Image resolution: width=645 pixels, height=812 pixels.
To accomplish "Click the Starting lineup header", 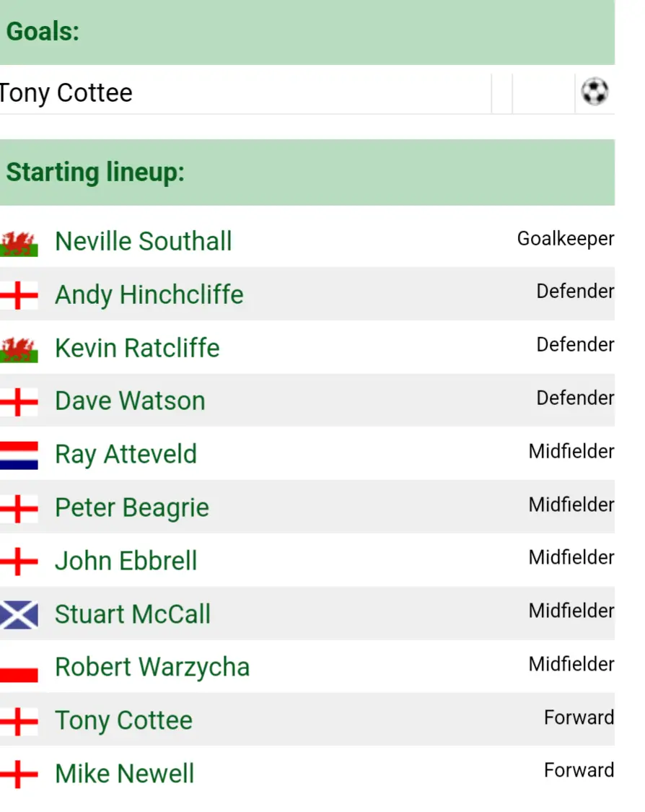I will point(95,173).
